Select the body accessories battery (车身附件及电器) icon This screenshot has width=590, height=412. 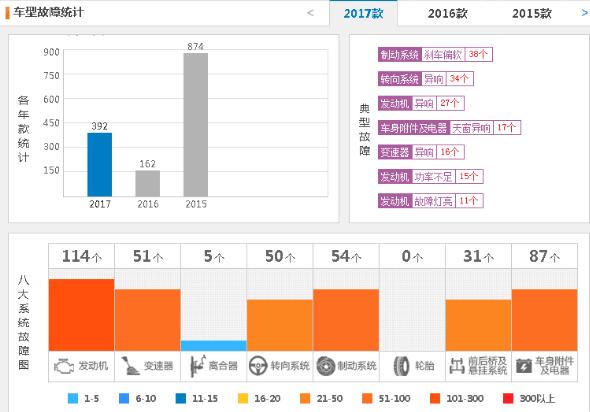pos(524,366)
